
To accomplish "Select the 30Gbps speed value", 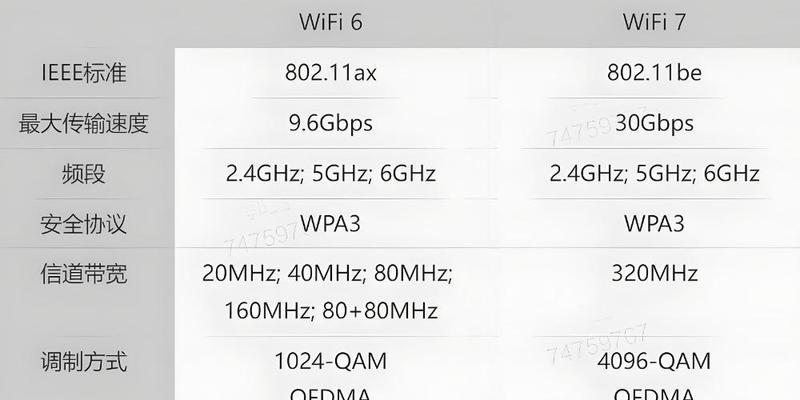I will [x=654, y=123].
